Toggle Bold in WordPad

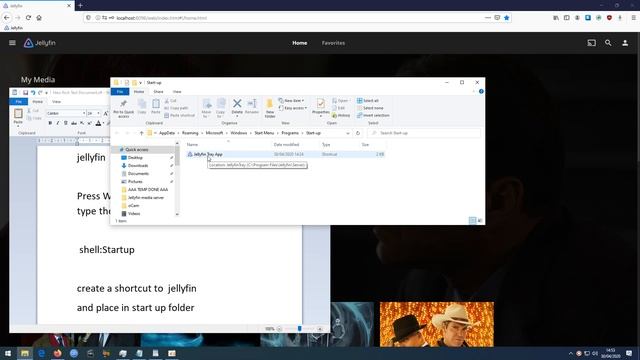click(50, 123)
